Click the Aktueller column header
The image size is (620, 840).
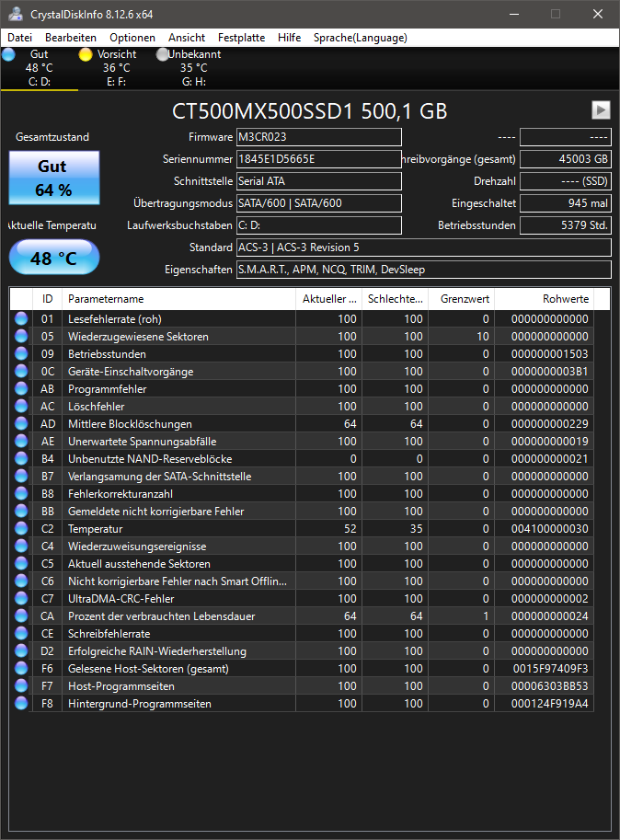[x=328, y=299]
